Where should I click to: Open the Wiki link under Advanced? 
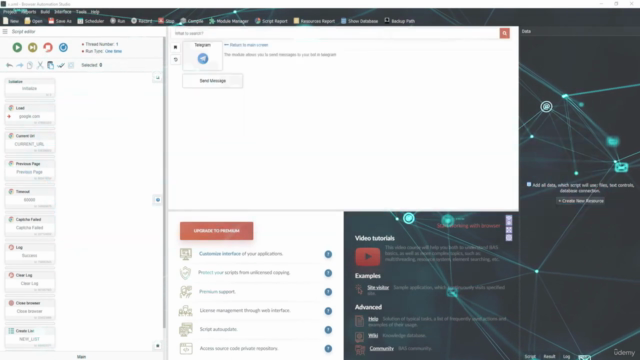click(x=373, y=336)
